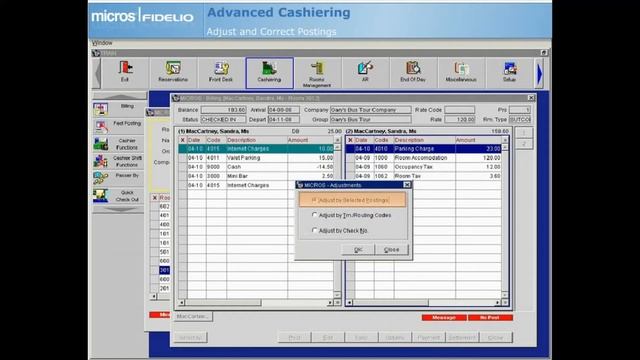Click window 1 horizontal scrollbar

tap(256, 302)
